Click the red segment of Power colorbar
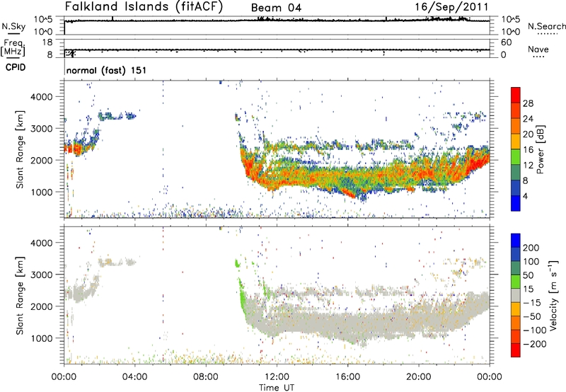This screenshot has width=566, height=392. 516,95
